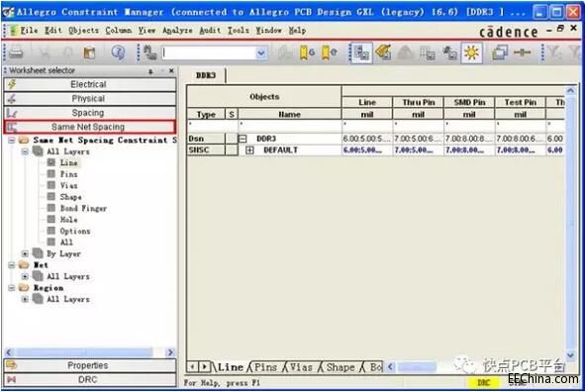Expand All Layers under Net
Screen dimensions: 585x392
(x=25, y=276)
